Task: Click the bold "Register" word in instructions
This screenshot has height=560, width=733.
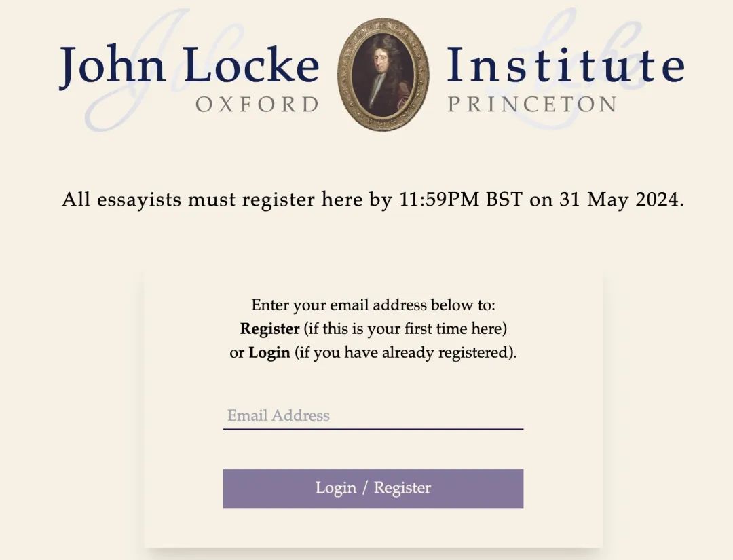Action: (269, 329)
